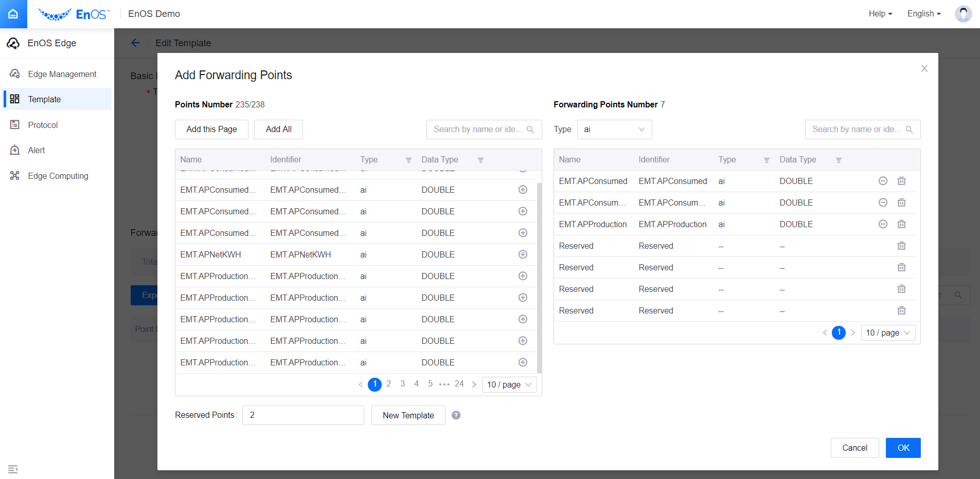Click previous page arrow in forwarding pagination
The height and width of the screenshot is (479, 980).
coord(825,333)
